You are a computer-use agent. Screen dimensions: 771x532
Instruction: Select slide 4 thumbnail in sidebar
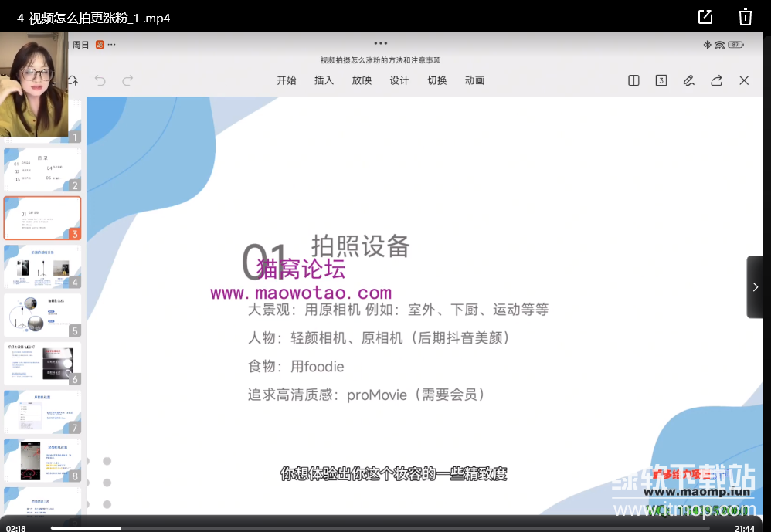pos(42,266)
